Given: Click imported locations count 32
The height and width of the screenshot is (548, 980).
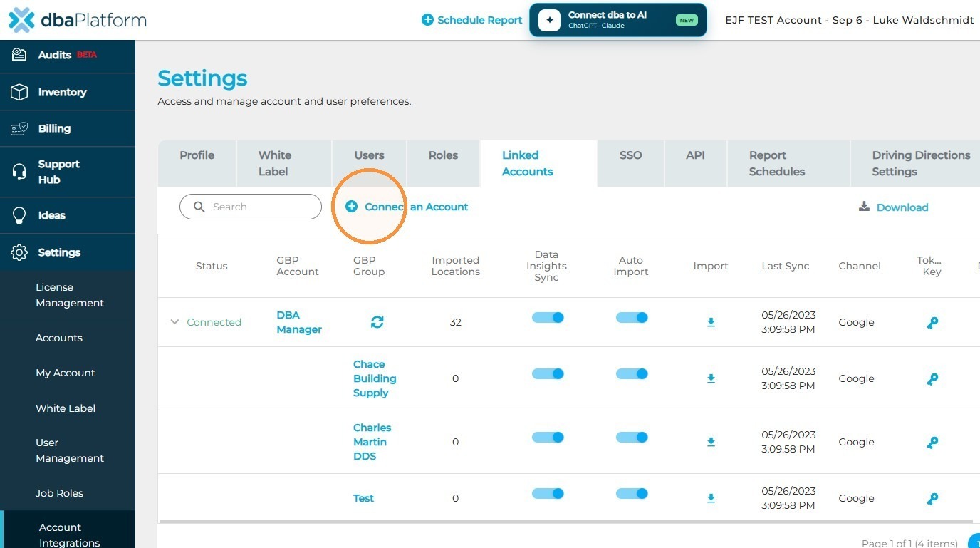Looking at the screenshot, I should click(x=456, y=322).
